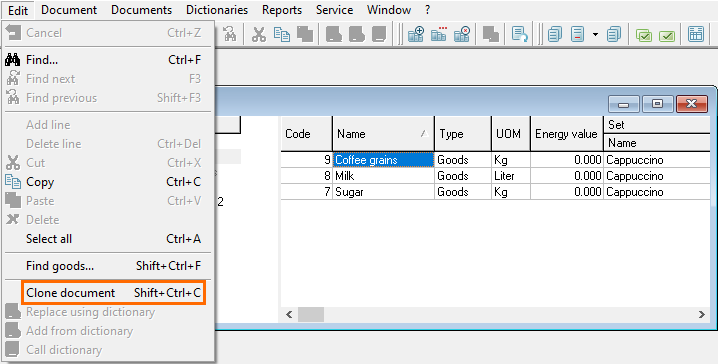This screenshot has height=364, width=718.
Task: Sort by the Name column header
Action: [x=383, y=134]
